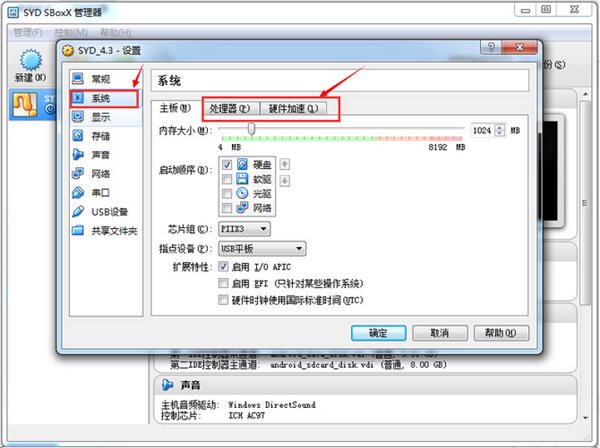Click the 硬盘 hard disk icon in boot order
Image resolution: width=600 pixels, height=448 pixels.
pos(242,165)
